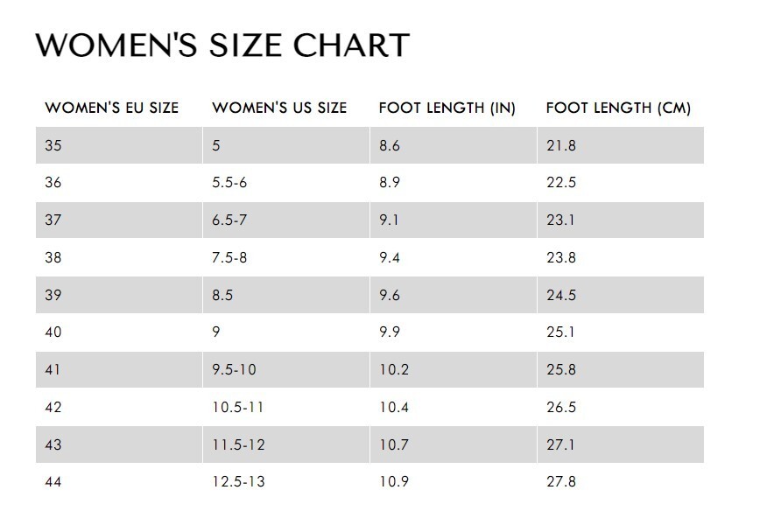Select the 27.8 cm foot length cell

(x=621, y=481)
